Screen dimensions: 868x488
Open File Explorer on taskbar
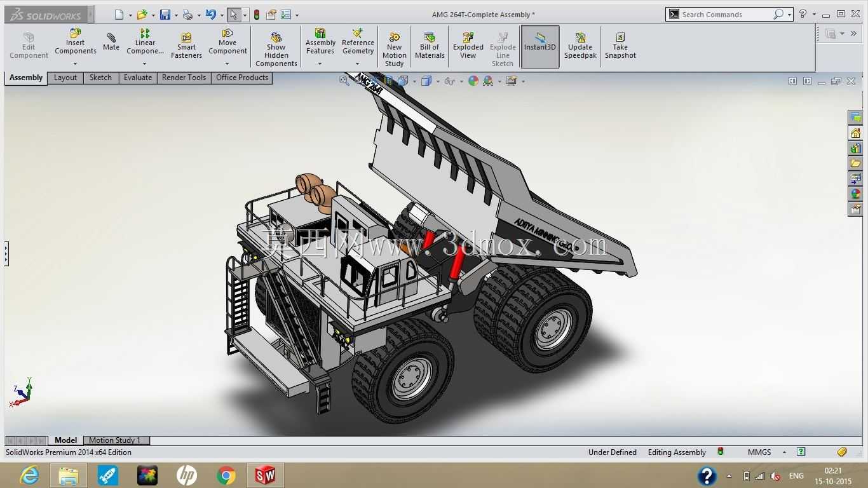pyautogui.click(x=68, y=475)
